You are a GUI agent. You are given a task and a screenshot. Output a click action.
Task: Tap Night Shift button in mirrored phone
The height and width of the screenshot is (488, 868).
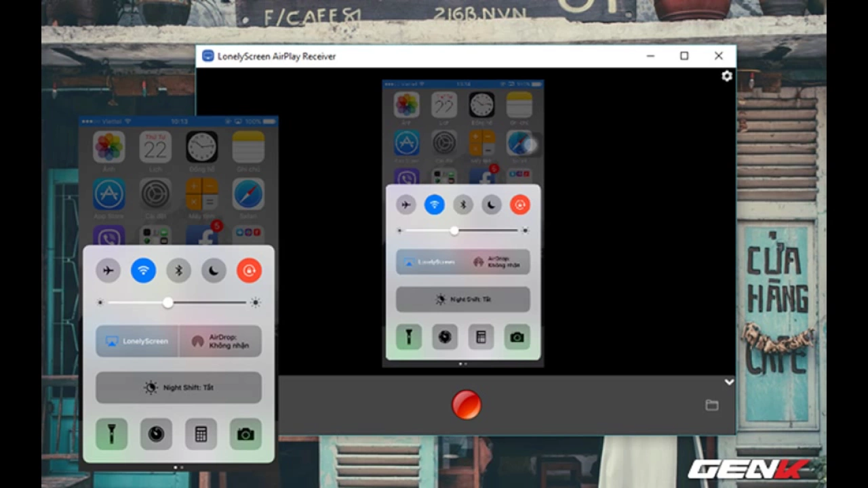[x=463, y=299]
